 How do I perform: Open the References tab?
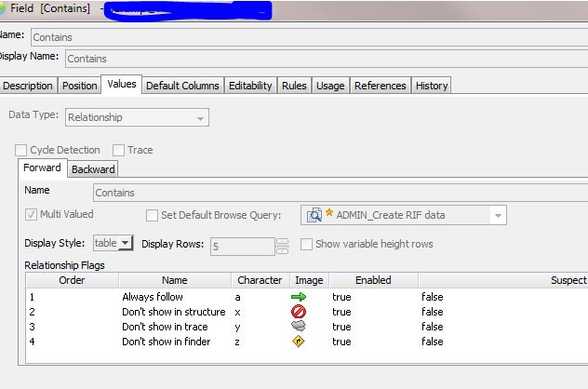(x=381, y=86)
